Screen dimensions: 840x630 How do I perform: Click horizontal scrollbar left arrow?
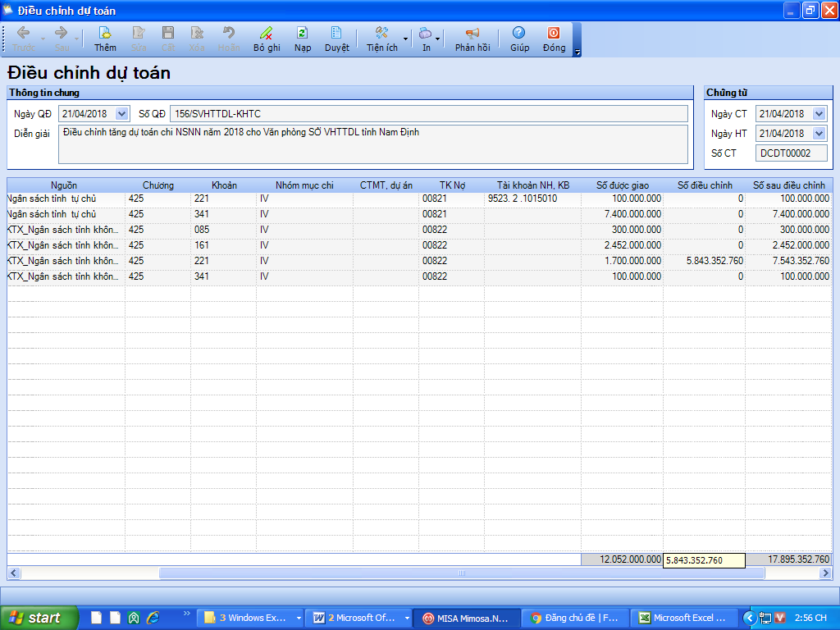point(14,573)
